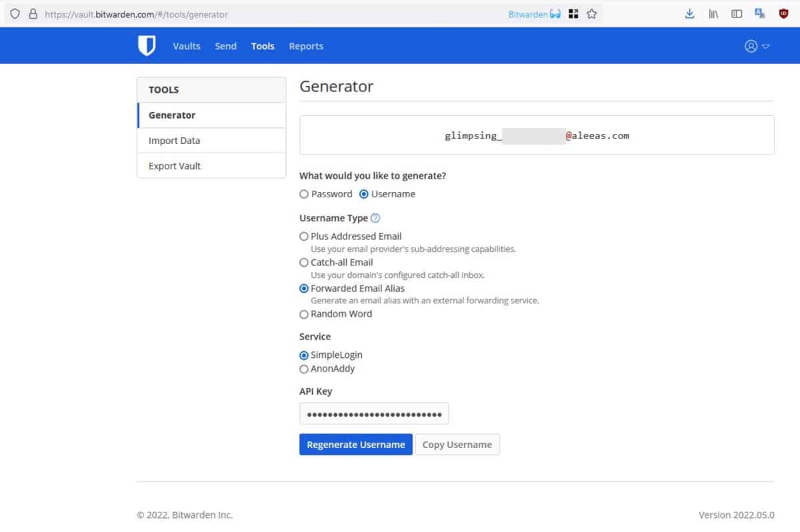Select Plus Addressed Email type

click(304, 237)
